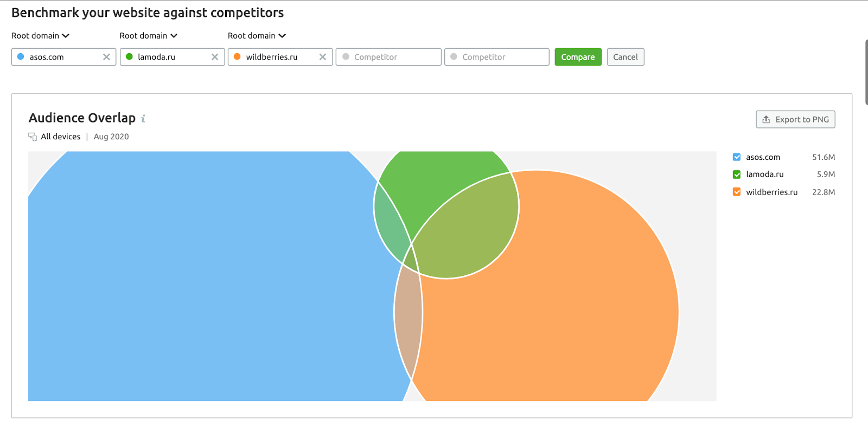This screenshot has height=426, width=868.
Task: Cancel the competitor comparison
Action: pos(626,57)
